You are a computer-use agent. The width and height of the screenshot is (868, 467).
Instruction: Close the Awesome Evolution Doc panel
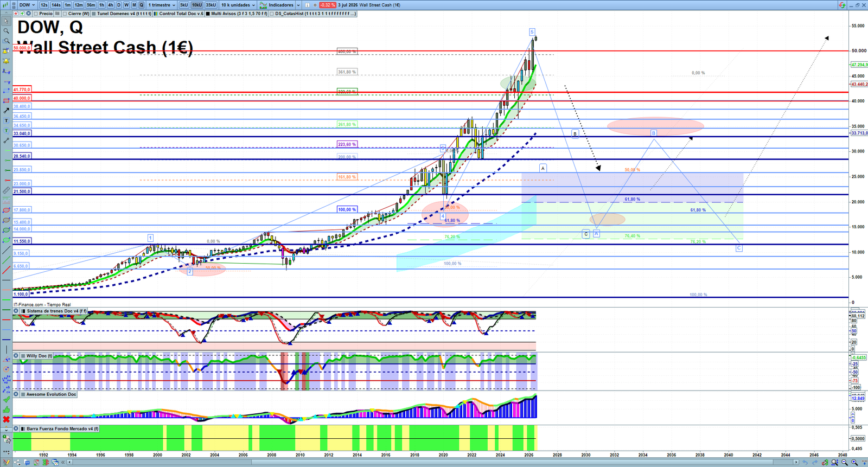tap(16, 394)
